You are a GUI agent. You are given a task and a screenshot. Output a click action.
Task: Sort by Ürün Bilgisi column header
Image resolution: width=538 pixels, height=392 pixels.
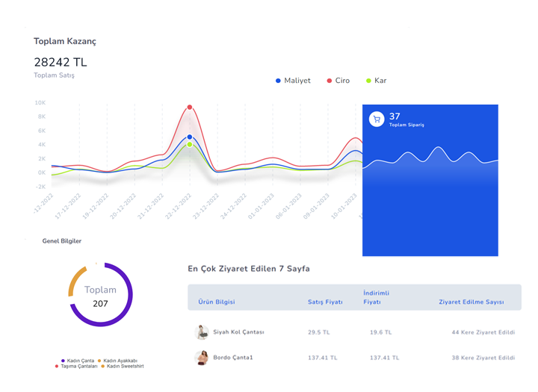pyautogui.click(x=217, y=302)
